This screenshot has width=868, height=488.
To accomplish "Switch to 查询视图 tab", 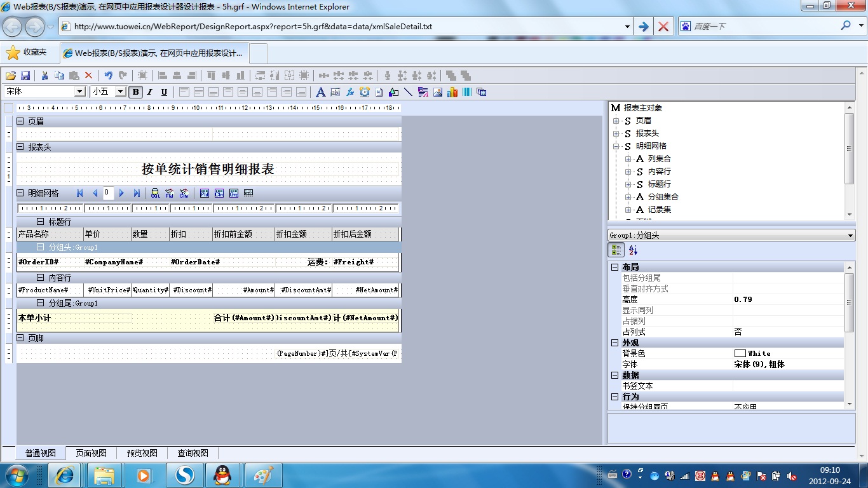I will click(193, 453).
